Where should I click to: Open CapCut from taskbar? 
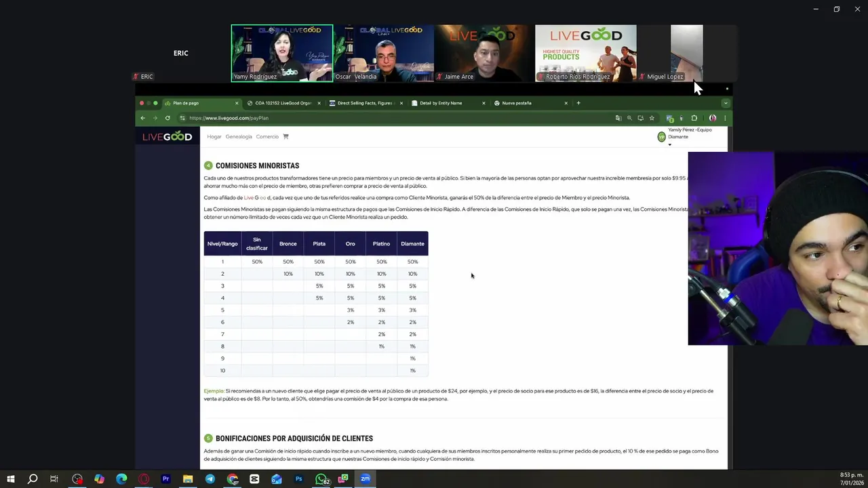coord(254,479)
